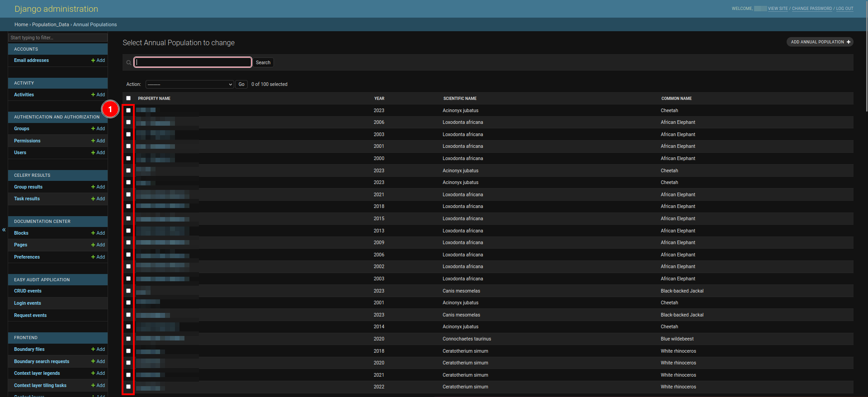Open the Action dropdown
The width and height of the screenshot is (868, 397).
190,85
